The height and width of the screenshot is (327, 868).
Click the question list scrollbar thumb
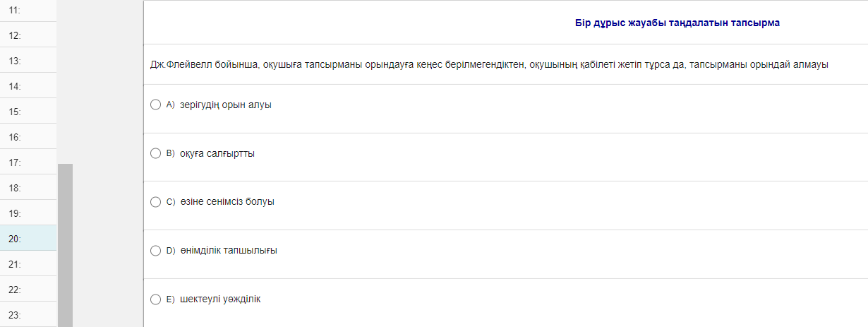[x=65, y=244]
